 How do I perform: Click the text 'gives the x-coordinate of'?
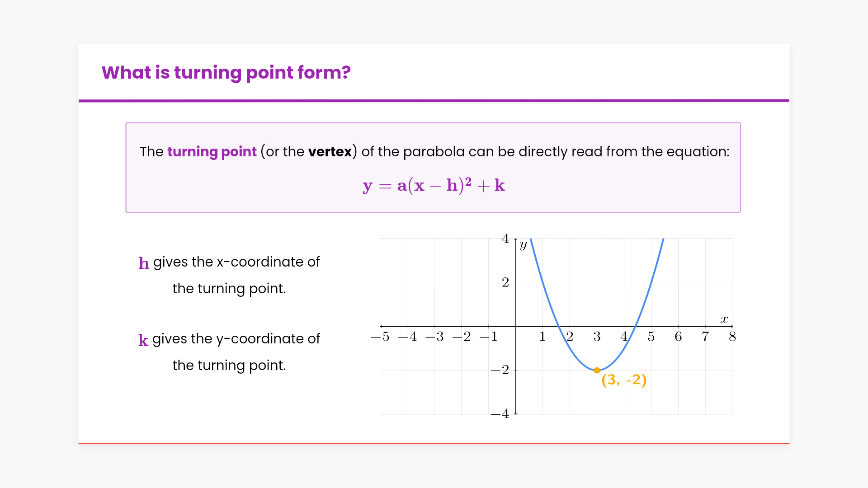[236, 262]
